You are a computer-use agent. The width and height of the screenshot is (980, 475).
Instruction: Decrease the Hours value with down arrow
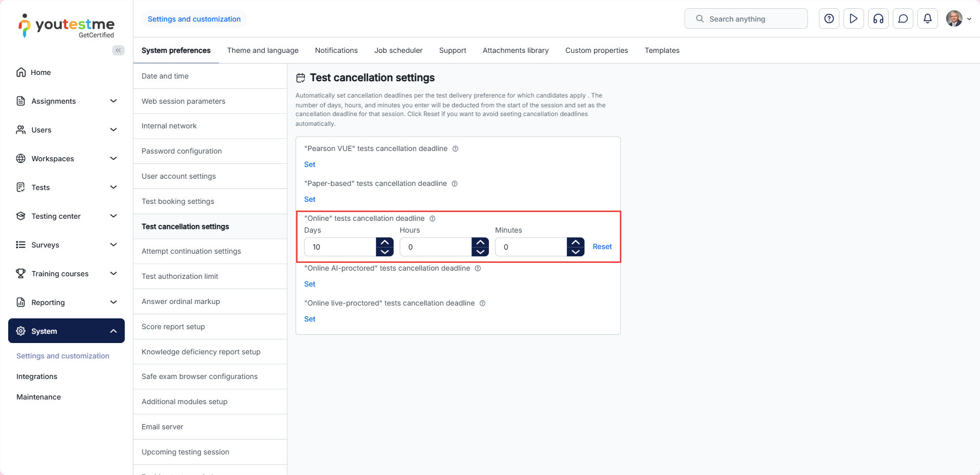coord(480,252)
